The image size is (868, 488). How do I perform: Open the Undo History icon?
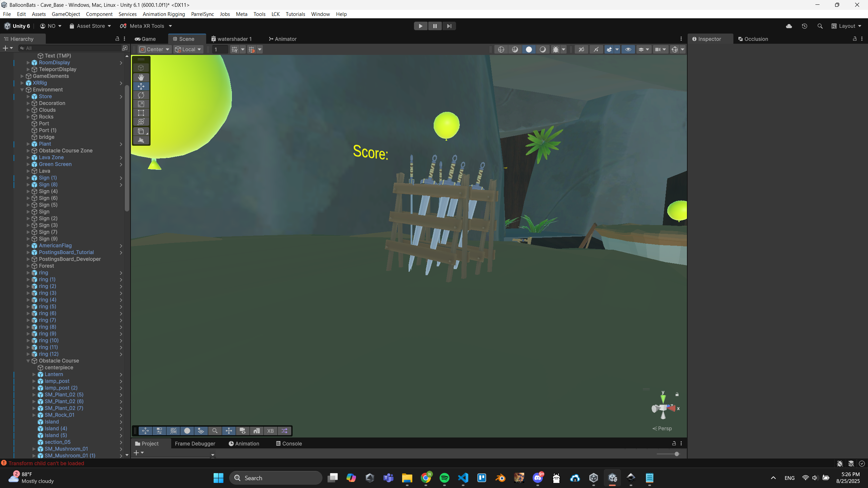click(x=804, y=26)
